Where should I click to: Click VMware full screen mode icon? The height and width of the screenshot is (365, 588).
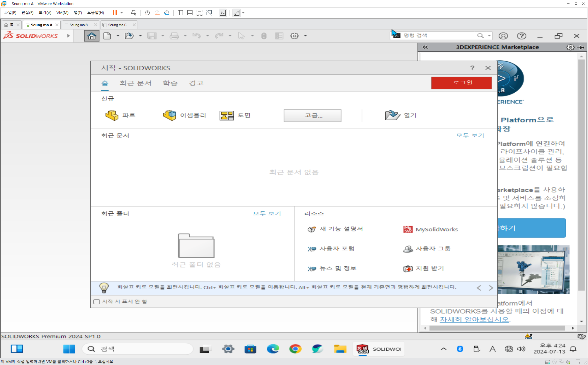click(x=200, y=13)
